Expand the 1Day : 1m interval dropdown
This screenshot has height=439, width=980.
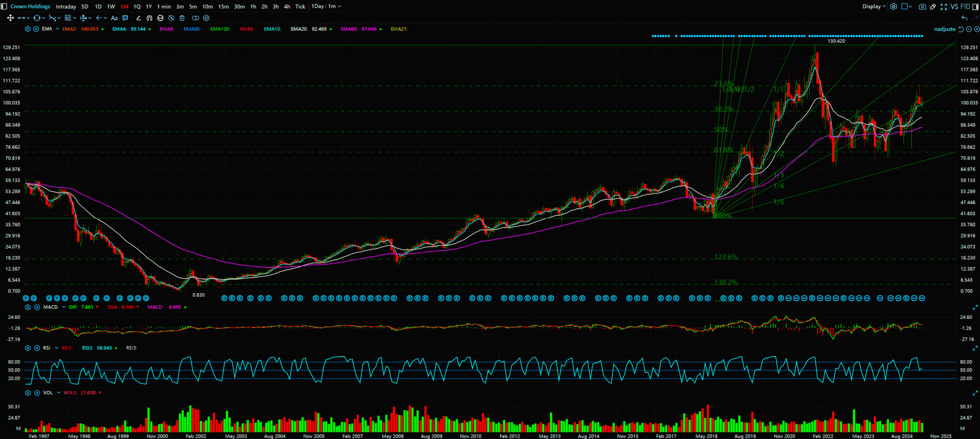point(326,7)
